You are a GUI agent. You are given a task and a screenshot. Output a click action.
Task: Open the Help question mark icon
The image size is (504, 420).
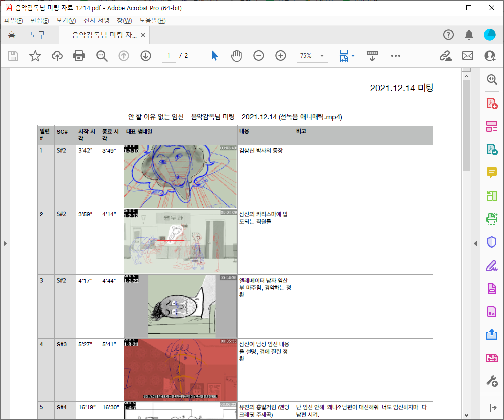[x=448, y=35]
